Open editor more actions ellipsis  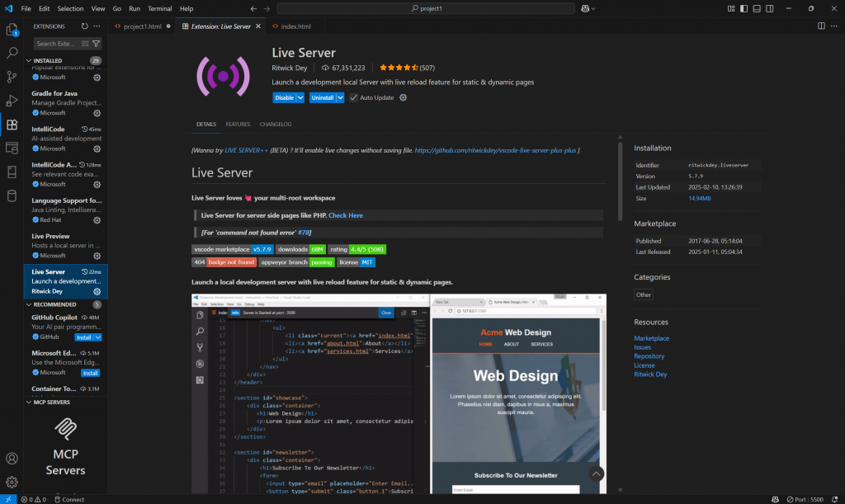pos(834,26)
